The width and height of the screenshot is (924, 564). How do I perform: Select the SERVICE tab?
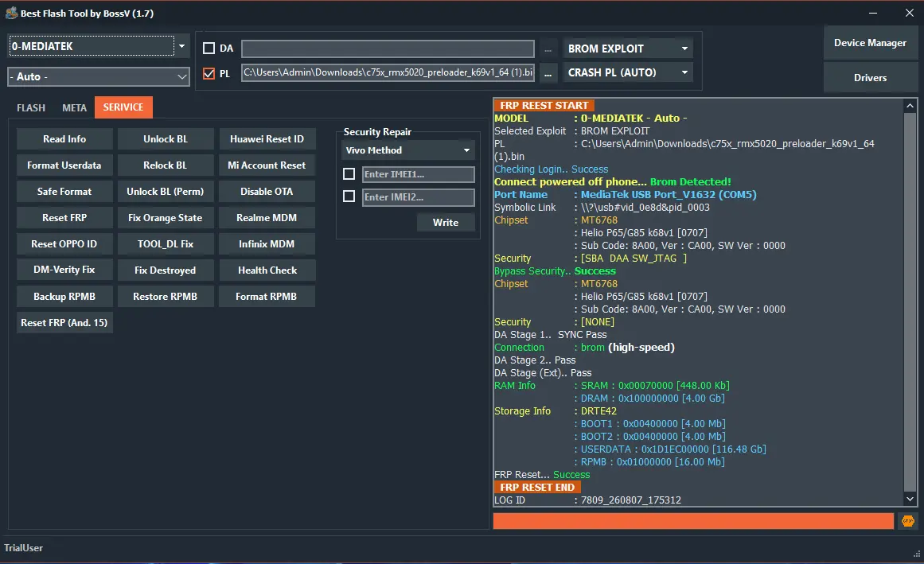[x=123, y=107]
